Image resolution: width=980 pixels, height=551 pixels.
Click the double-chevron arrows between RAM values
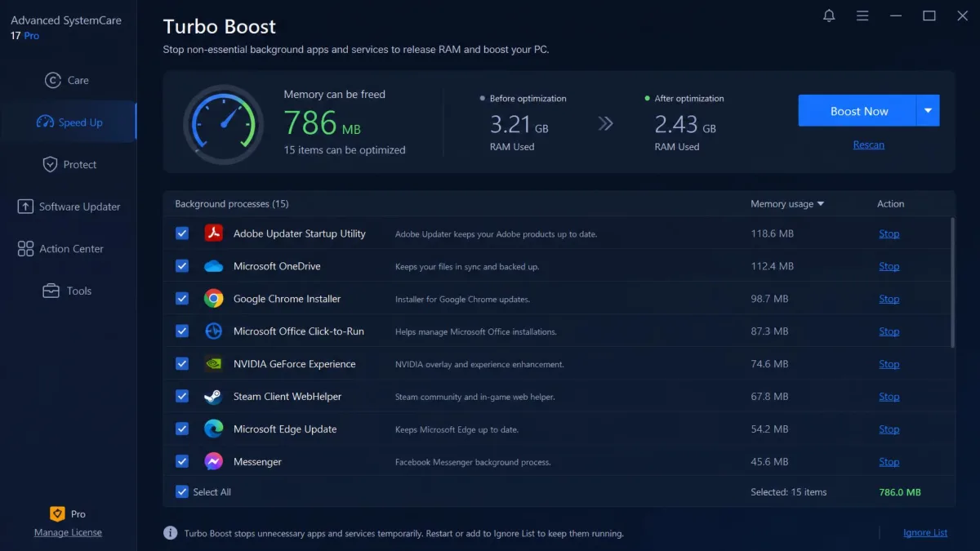pos(605,123)
